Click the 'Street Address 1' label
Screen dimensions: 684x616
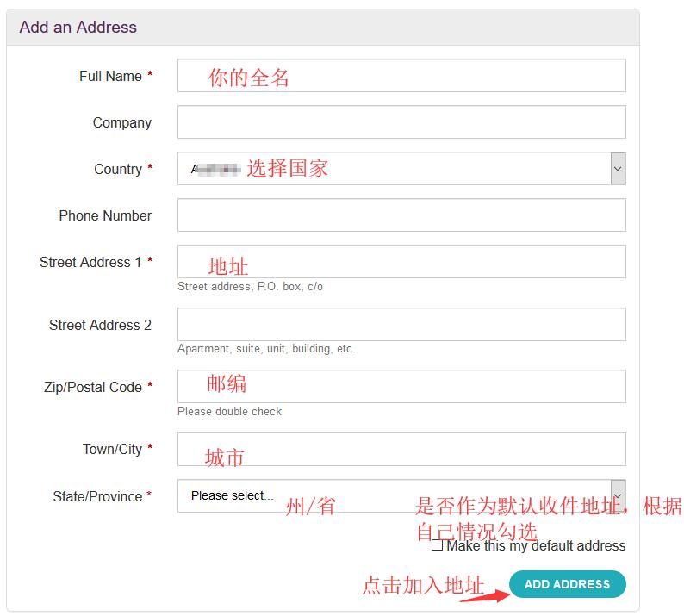click(x=90, y=262)
